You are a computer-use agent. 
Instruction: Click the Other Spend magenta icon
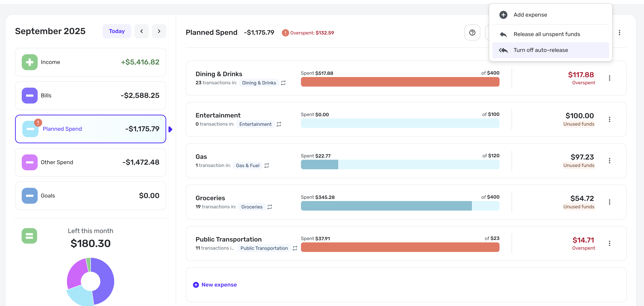pyautogui.click(x=30, y=162)
